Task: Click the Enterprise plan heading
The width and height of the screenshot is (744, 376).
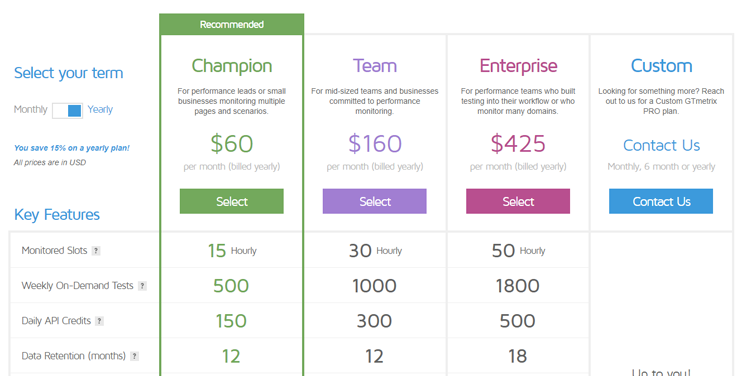Action: 518,66
